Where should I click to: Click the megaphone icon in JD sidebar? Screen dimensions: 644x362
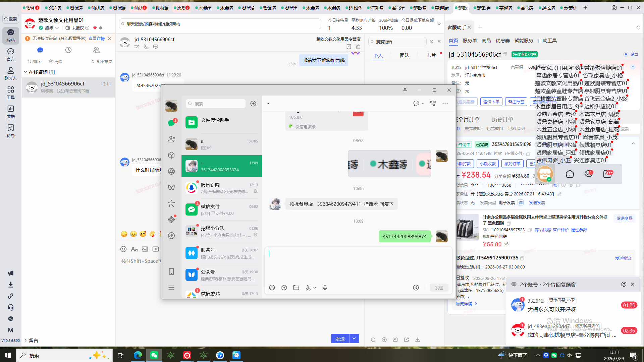click(x=11, y=273)
